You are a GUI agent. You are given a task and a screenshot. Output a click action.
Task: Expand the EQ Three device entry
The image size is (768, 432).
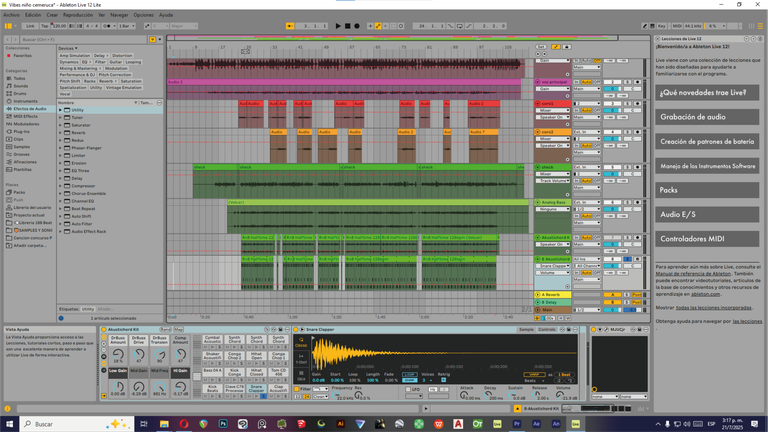coord(61,171)
